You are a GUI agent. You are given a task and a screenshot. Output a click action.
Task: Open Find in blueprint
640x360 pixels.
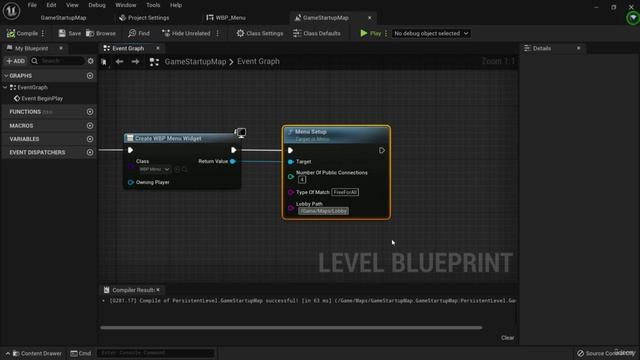[139, 33]
